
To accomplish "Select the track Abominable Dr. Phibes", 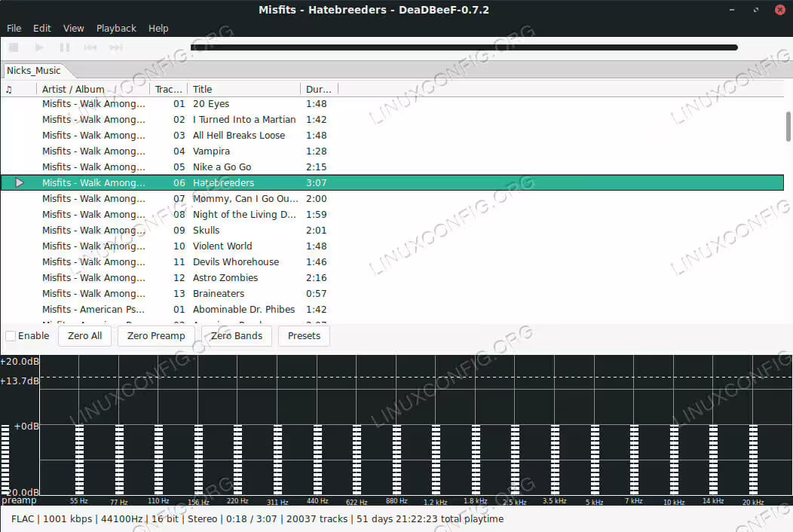I will 393,310.
